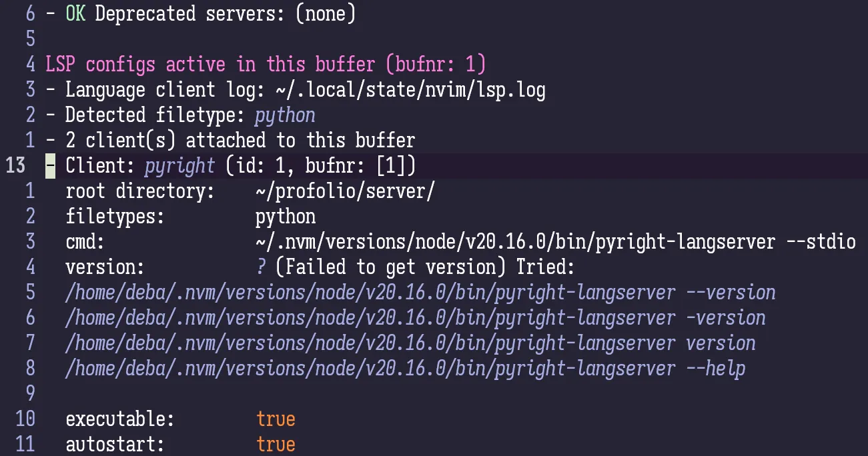Click the pyright-langserver --version line

tap(420, 293)
